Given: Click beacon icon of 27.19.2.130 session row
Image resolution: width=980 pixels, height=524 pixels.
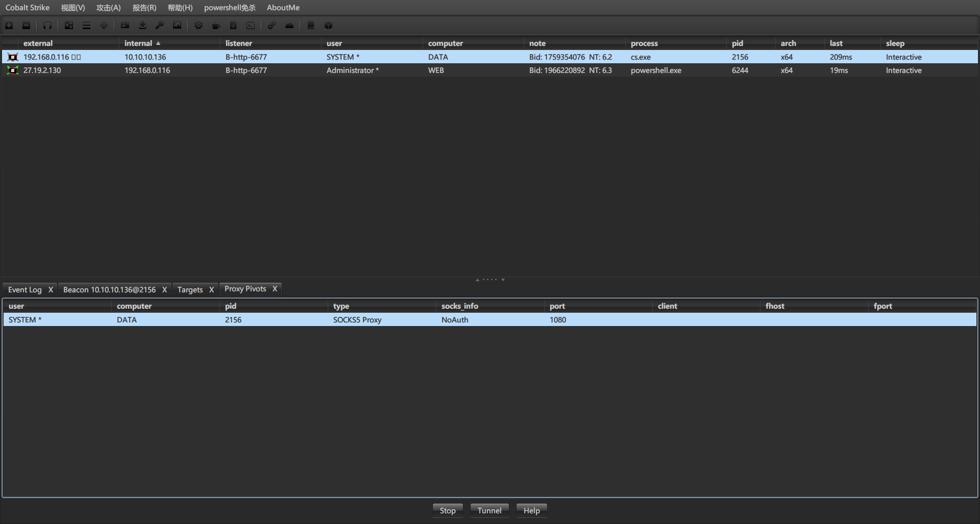Looking at the screenshot, I should pyautogui.click(x=13, y=70).
